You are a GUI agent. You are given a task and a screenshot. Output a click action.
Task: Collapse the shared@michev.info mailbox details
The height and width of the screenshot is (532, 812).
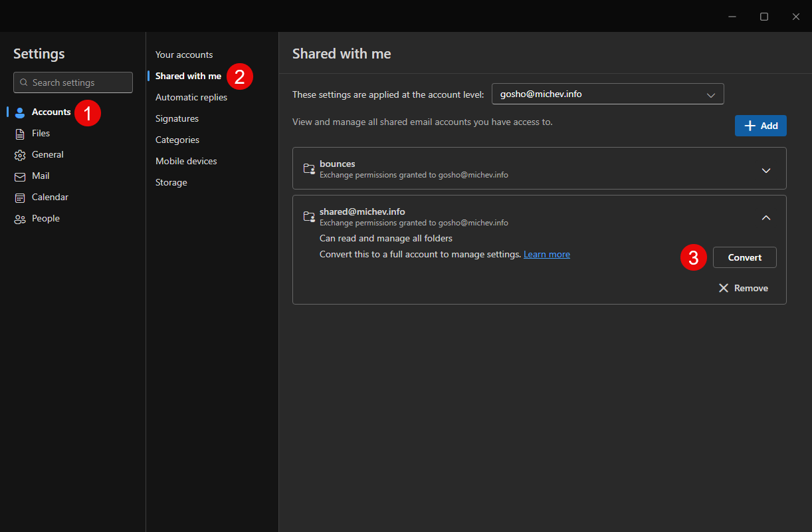click(x=766, y=217)
